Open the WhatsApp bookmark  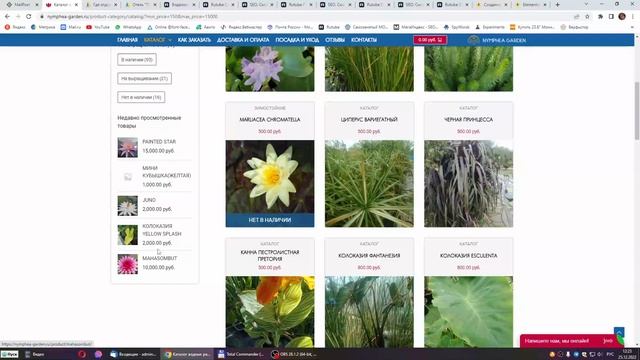coord(128,27)
